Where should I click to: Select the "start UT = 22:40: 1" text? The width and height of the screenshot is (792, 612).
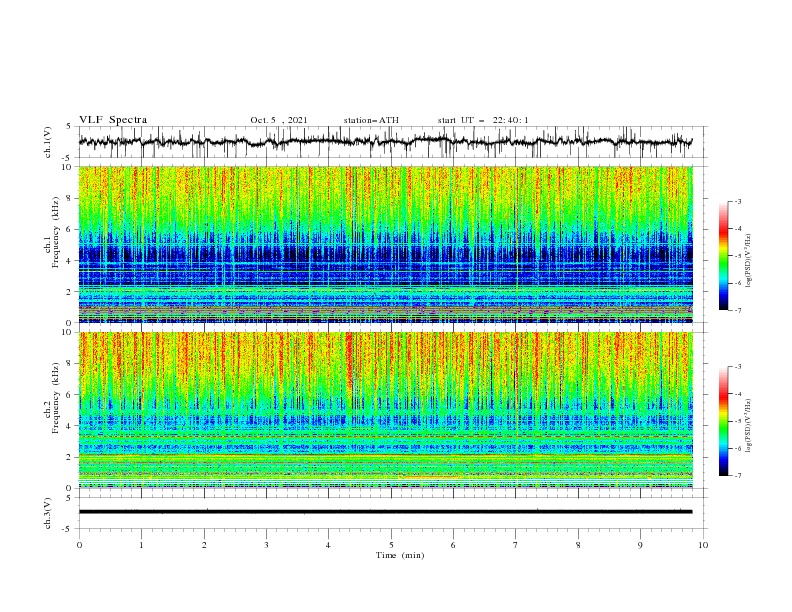(483, 120)
